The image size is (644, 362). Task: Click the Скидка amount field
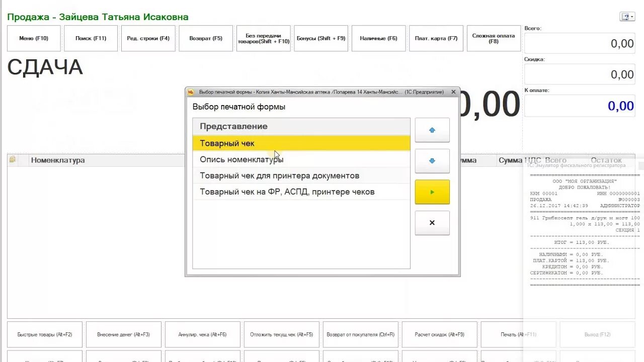click(580, 74)
